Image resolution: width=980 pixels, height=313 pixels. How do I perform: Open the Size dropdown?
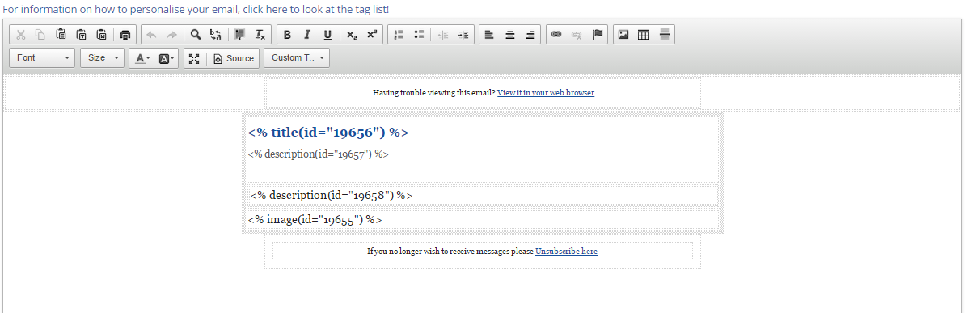(102, 58)
